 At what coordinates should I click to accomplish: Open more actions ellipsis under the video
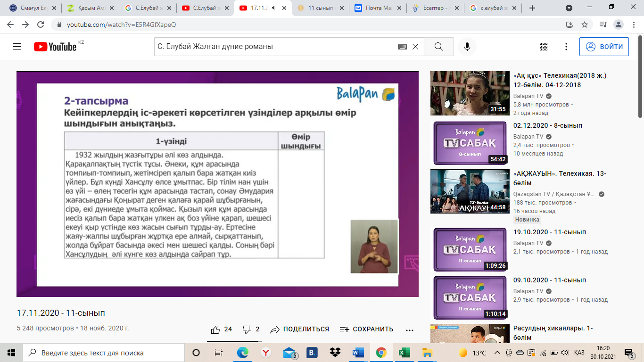409,329
